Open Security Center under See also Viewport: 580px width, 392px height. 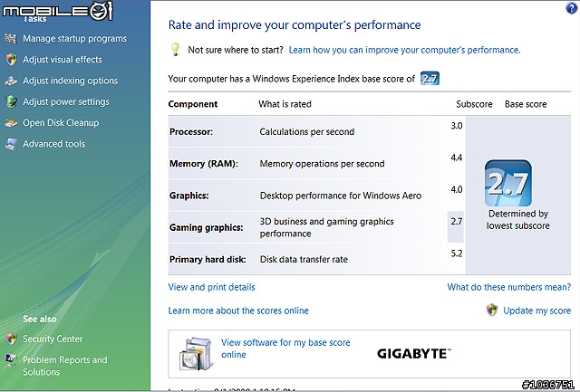pyautogui.click(x=53, y=339)
